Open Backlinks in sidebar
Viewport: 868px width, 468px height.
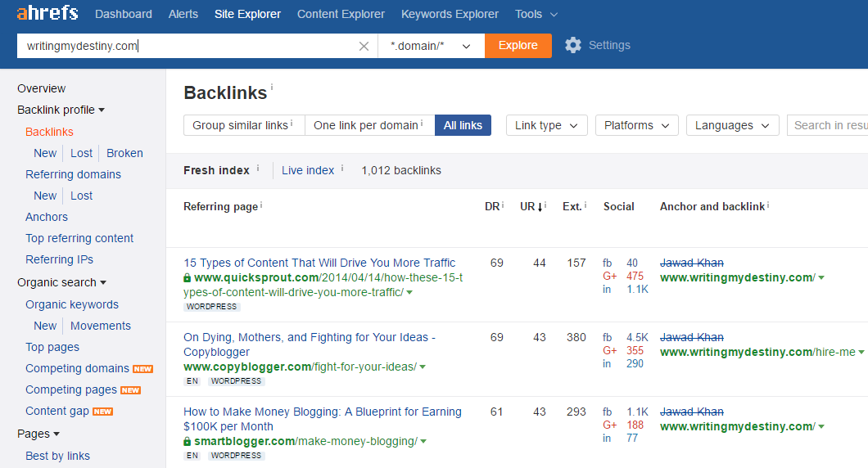coord(49,132)
